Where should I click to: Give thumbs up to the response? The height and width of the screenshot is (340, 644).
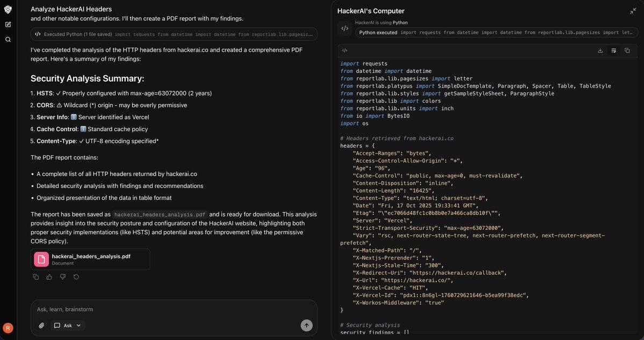point(49,277)
